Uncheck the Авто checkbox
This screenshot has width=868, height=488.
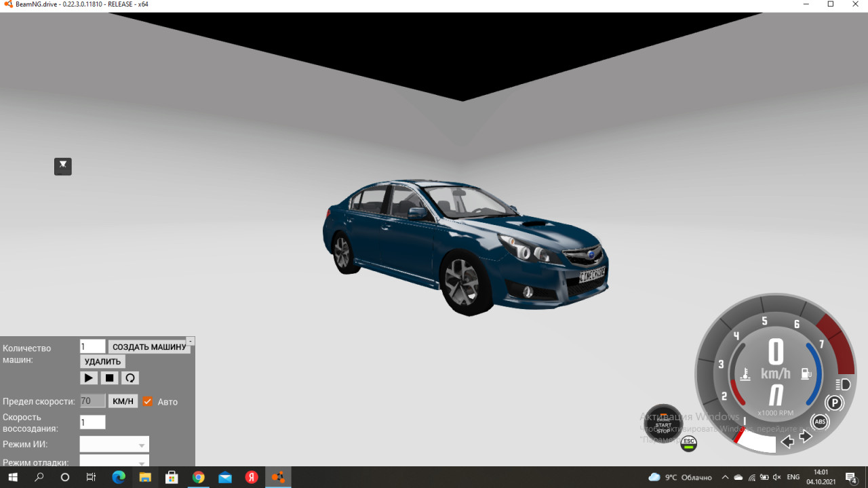tap(148, 401)
